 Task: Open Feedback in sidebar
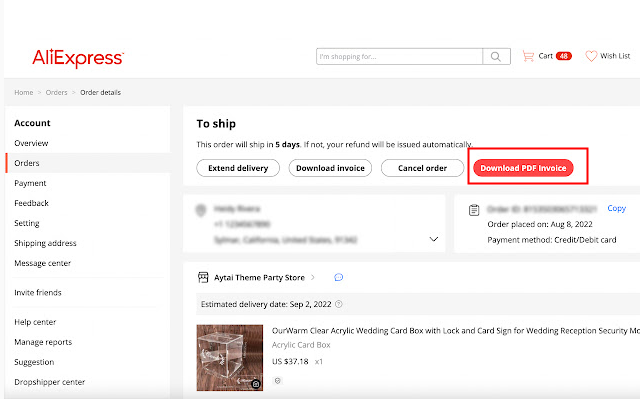31,203
